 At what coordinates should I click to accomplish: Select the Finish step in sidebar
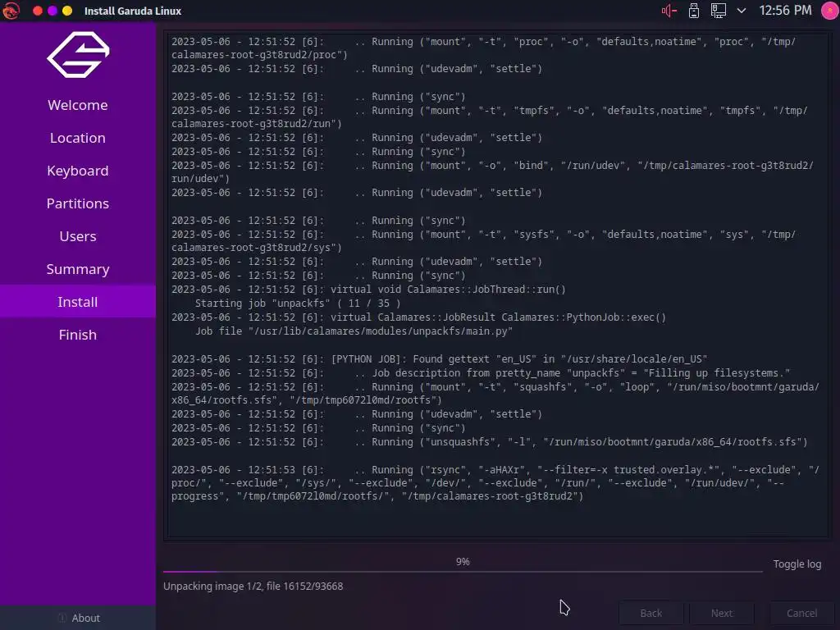tap(78, 335)
